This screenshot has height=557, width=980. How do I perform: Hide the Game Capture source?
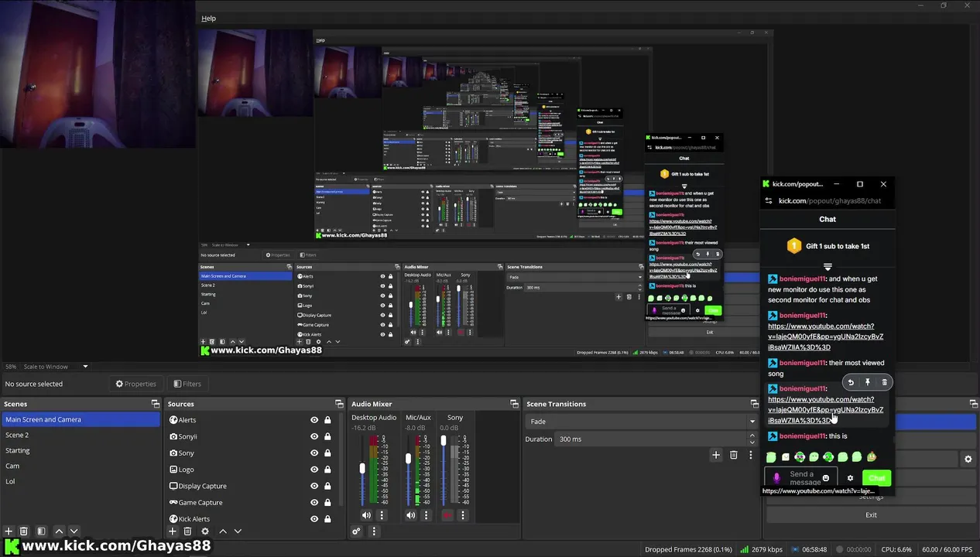pyautogui.click(x=314, y=503)
